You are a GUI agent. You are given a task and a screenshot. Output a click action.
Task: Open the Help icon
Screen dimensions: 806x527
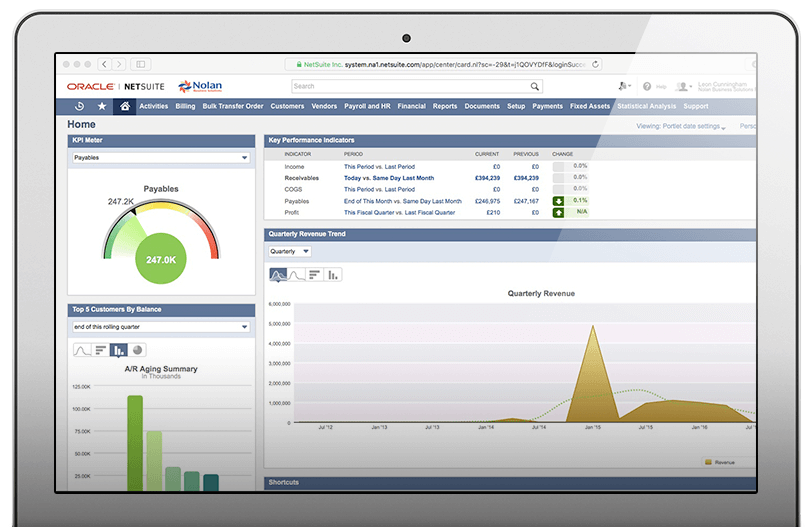648,87
